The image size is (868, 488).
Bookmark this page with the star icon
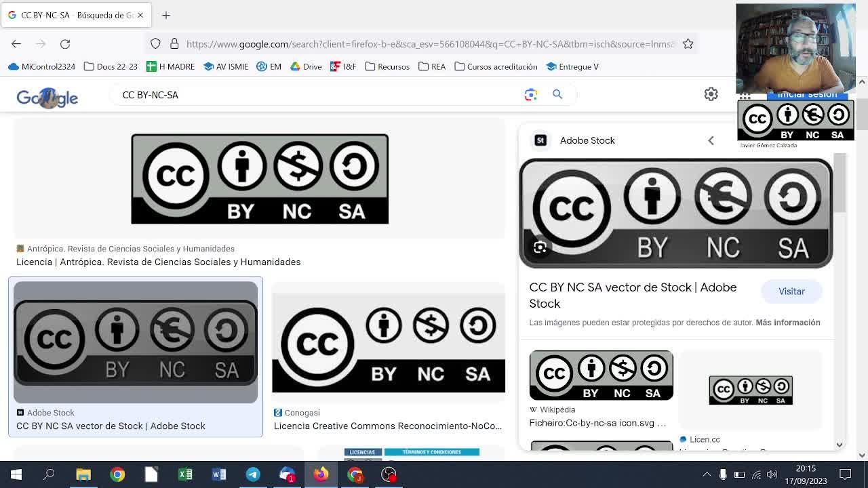click(x=688, y=44)
